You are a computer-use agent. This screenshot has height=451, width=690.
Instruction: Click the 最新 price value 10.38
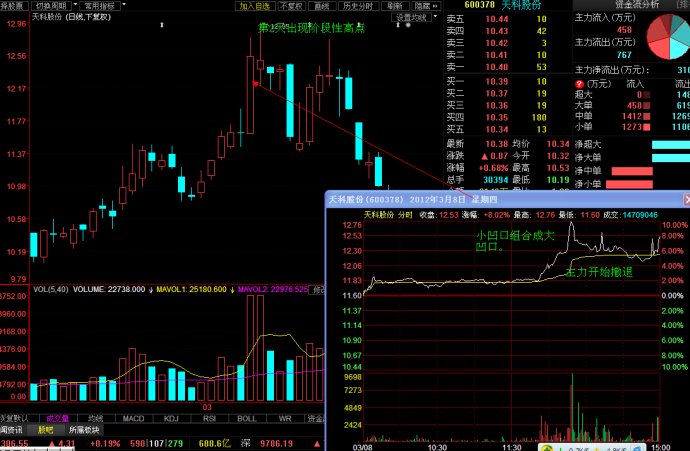coord(497,144)
